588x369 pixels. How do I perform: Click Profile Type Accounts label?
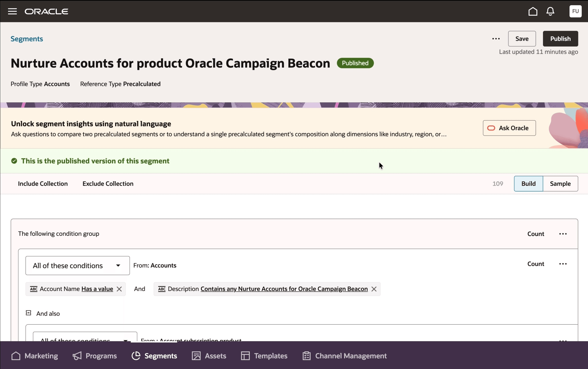tap(40, 84)
